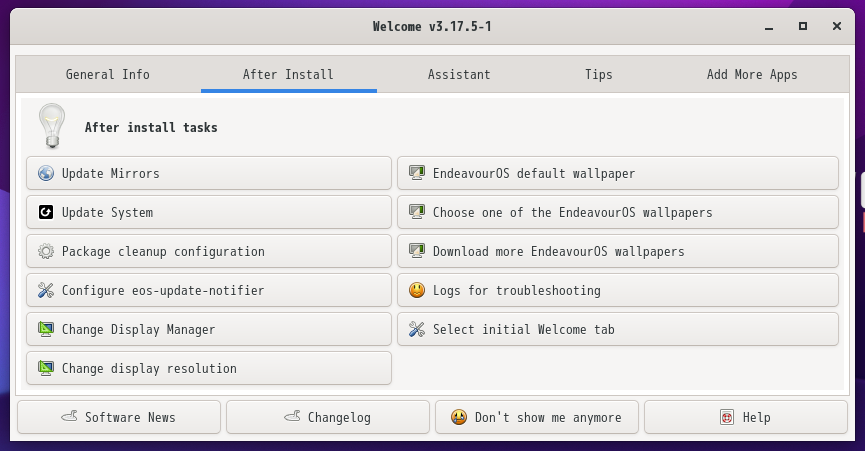Click the wrench icon for eos-update-notifier configuration

(x=46, y=291)
